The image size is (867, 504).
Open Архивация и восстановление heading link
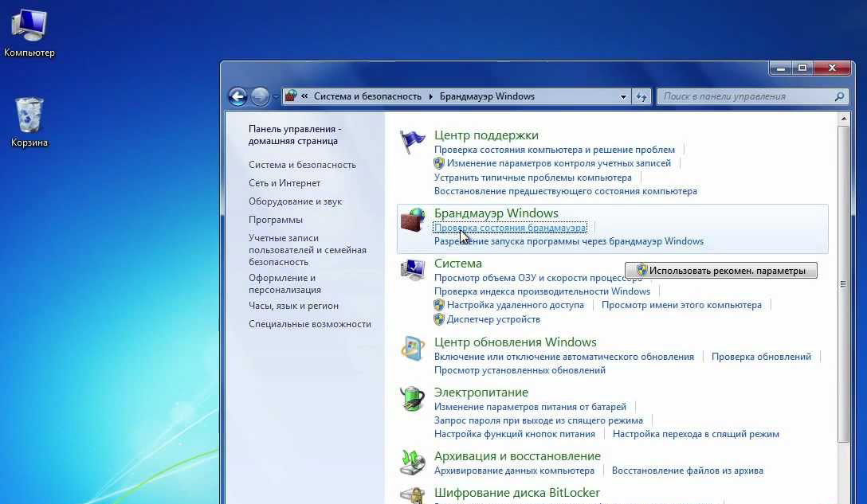coord(517,456)
